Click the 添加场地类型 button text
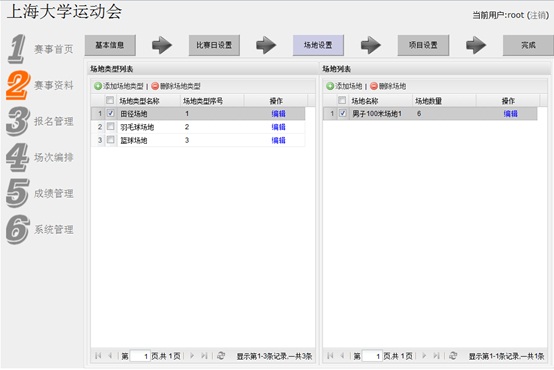The height and width of the screenshot is (370, 554). [x=123, y=86]
